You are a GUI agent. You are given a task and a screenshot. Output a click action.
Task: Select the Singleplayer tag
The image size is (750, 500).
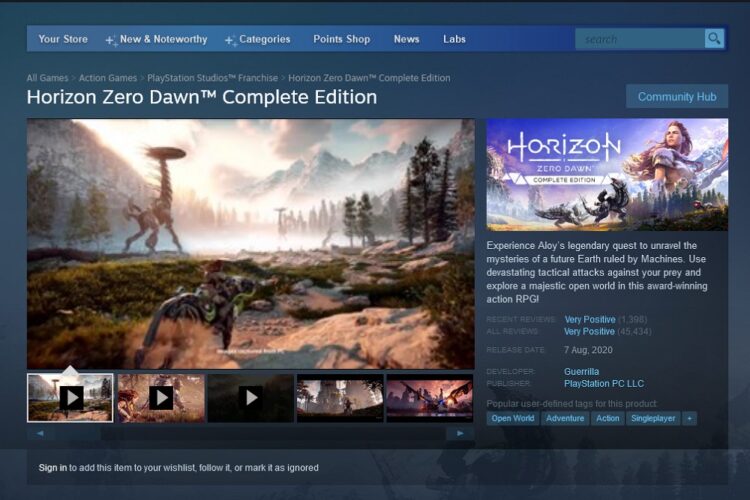pos(653,419)
